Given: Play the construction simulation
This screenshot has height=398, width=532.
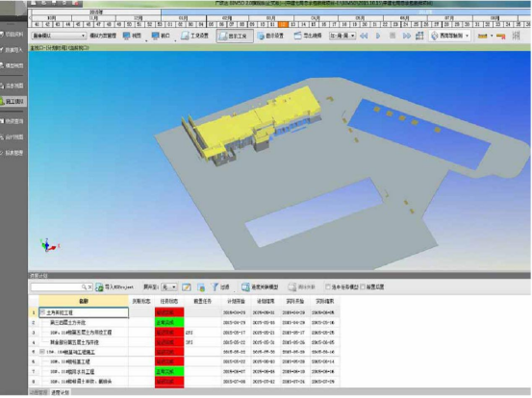Looking at the screenshot, I should click(378, 36).
